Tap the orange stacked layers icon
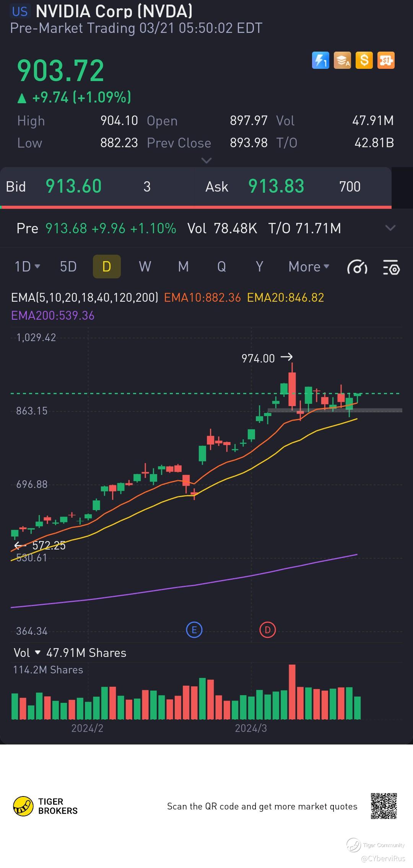413x868 pixels. pos(342,60)
